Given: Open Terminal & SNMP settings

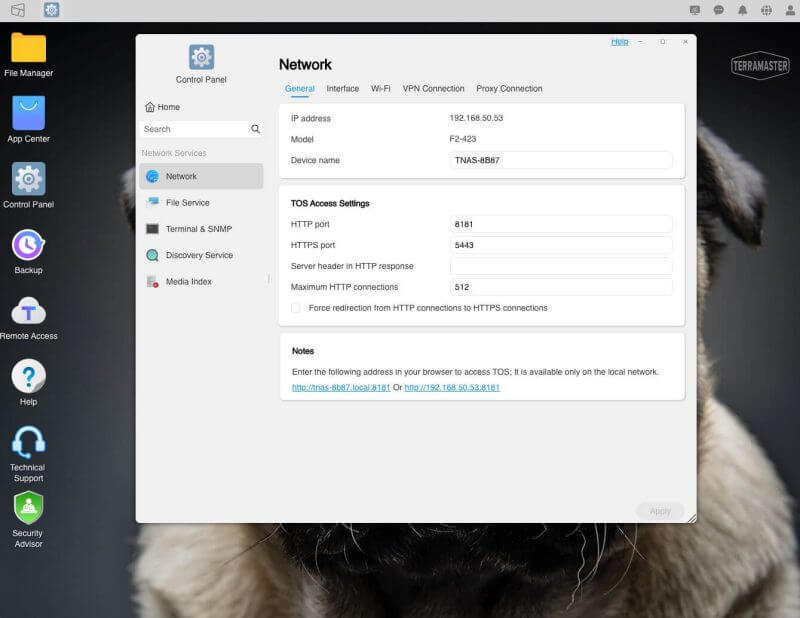Looking at the screenshot, I should 202,229.
